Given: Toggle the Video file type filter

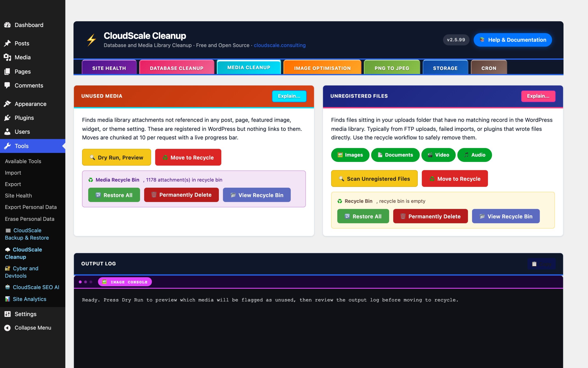Looking at the screenshot, I should coord(438,155).
